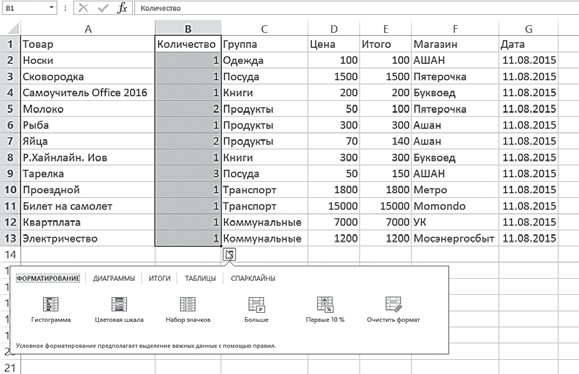Image resolution: width=579 pixels, height=374 pixels.
Task: Open the ТАБЛИЦЫ tab
Action: (x=200, y=278)
